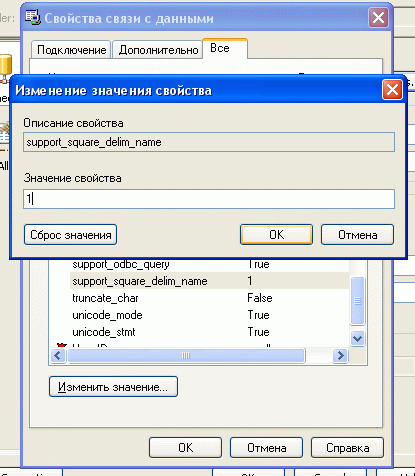The height and width of the screenshot is (476, 415).
Task: Close the Свойства связи с данными window
Action: point(378,18)
